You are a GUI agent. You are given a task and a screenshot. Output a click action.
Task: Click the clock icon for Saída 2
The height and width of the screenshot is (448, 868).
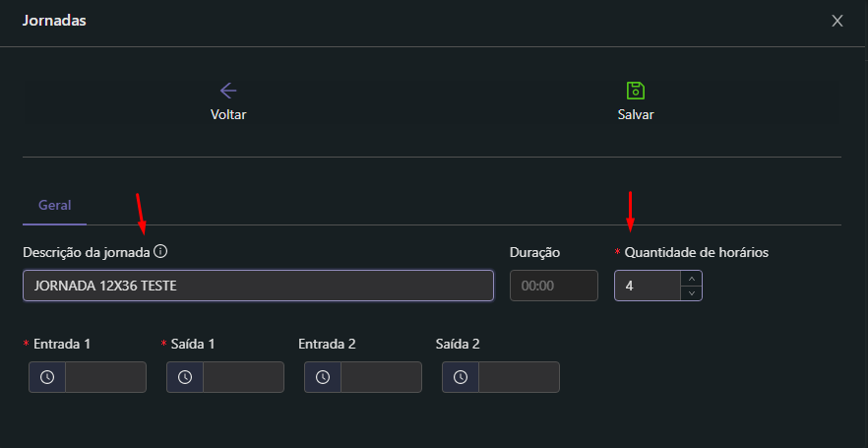[461, 377]
